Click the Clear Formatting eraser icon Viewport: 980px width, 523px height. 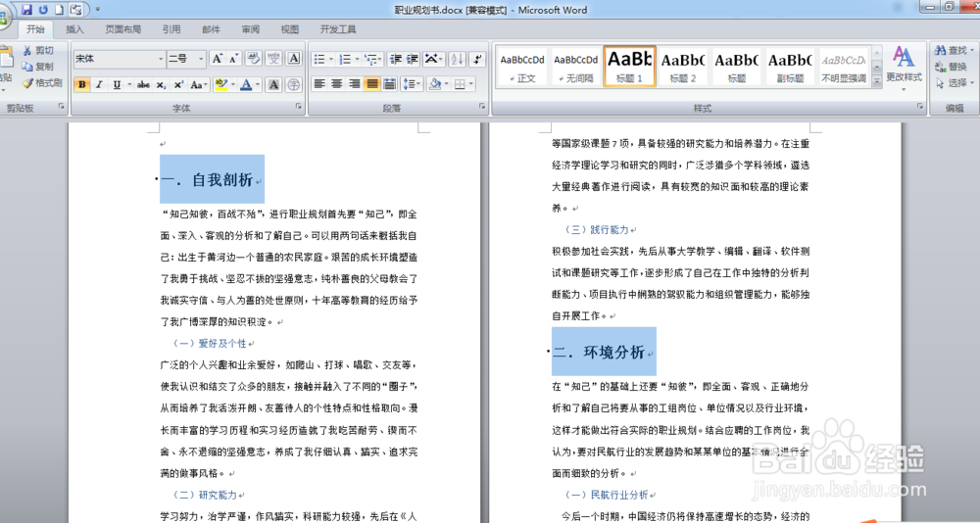coord(253,59)
